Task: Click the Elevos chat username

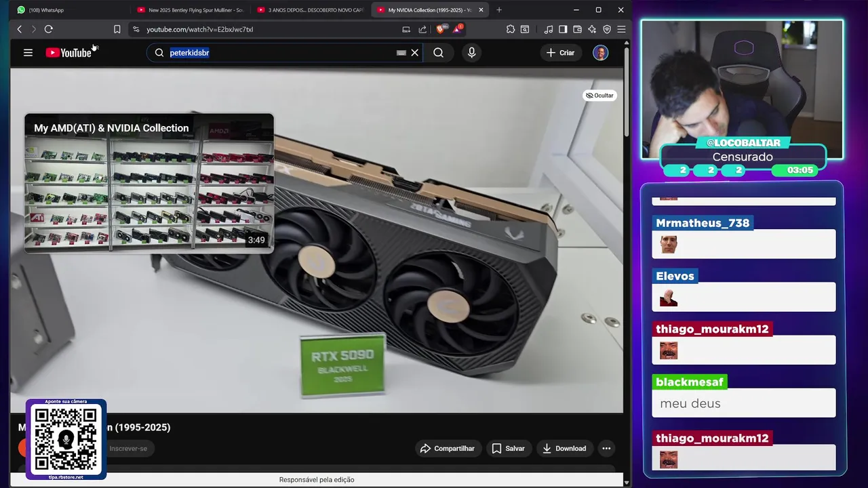Action: click(675, 276)
